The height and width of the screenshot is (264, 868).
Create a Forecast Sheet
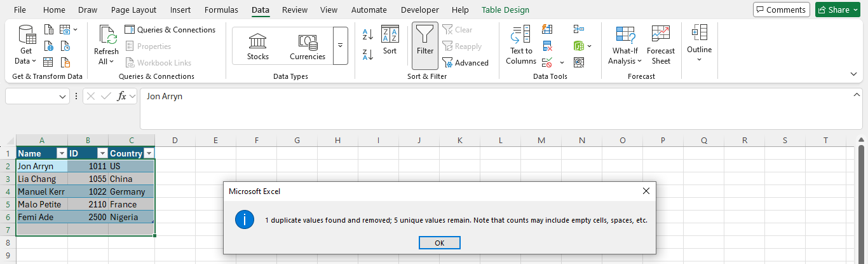660,46
